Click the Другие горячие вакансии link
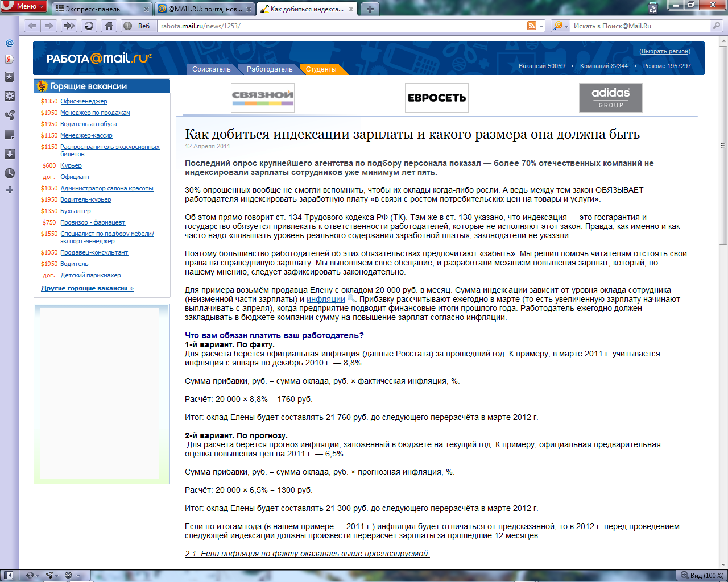This screenshot has width=728, height=582. click(x=87, y=288)
